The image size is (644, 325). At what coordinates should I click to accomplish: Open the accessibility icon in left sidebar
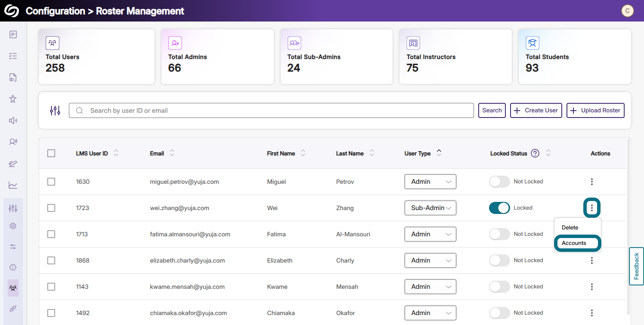click(13, 99)
